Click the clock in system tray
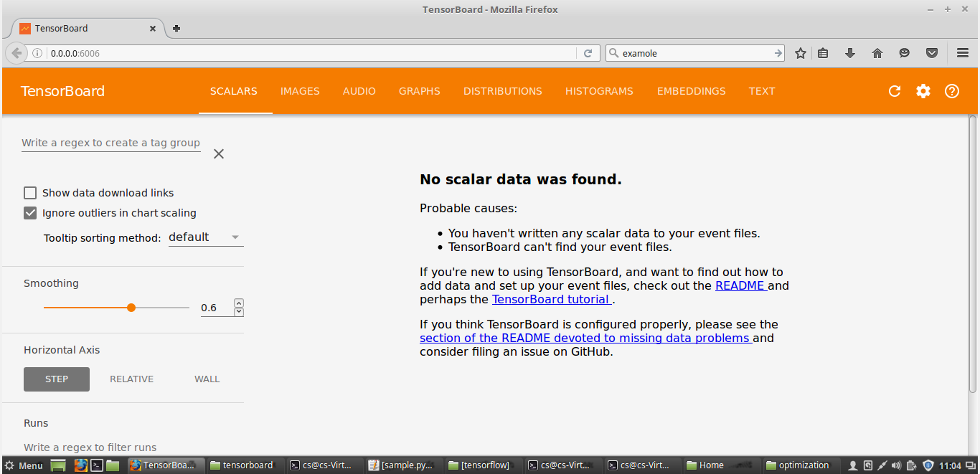Image resolution: width=980 pixels, height=474 pixels. coord(951,465)
